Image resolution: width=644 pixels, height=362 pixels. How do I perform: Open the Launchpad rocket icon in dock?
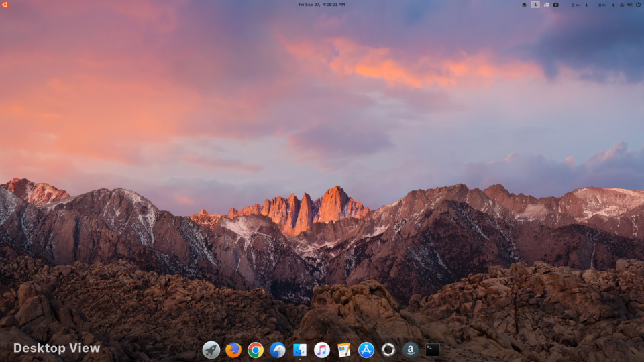211,350
